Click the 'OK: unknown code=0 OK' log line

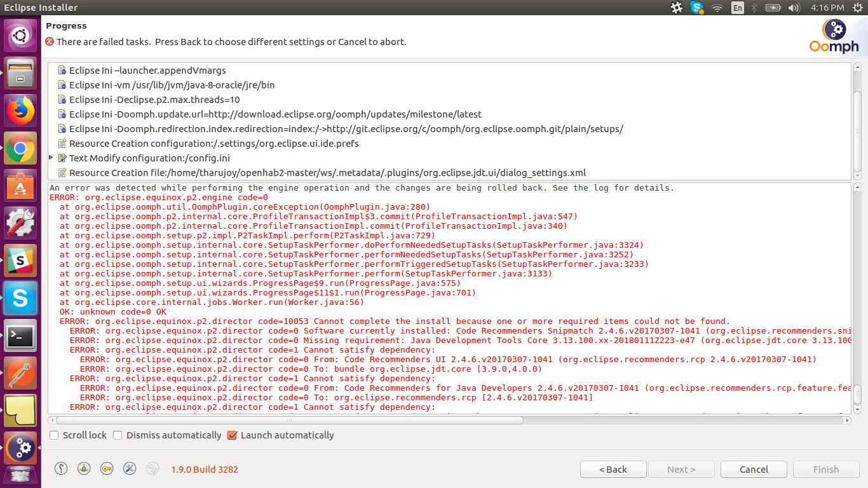(x=113, y=311)
